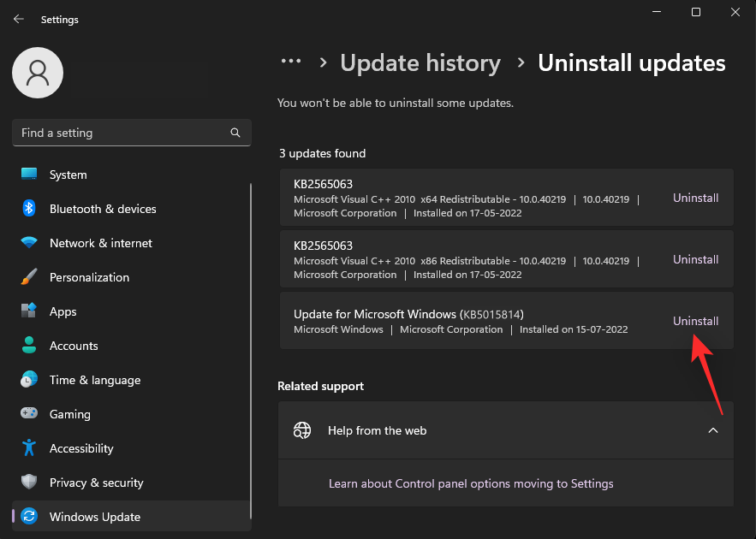756x539 pixels.
Task: Uninstall update KB5015814
Action: tap(695, 321)
